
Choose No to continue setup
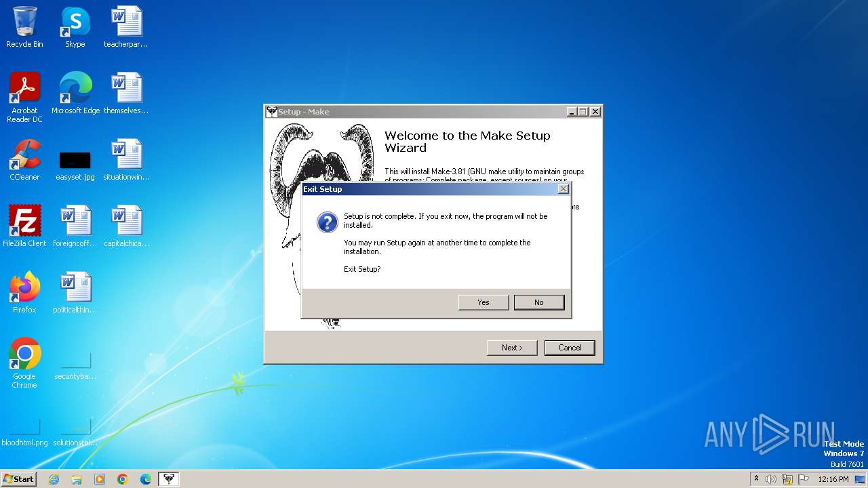click(x=539, y=302)
